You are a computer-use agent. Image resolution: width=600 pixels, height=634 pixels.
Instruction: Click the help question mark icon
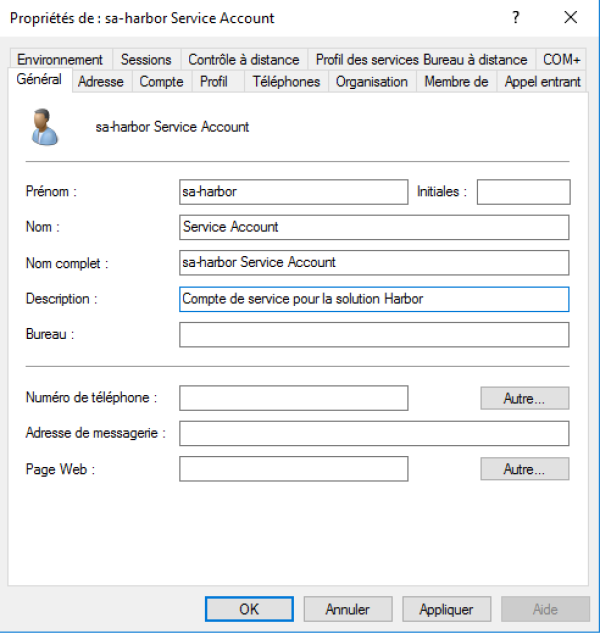pyautogui.click(x=516, y=18)
